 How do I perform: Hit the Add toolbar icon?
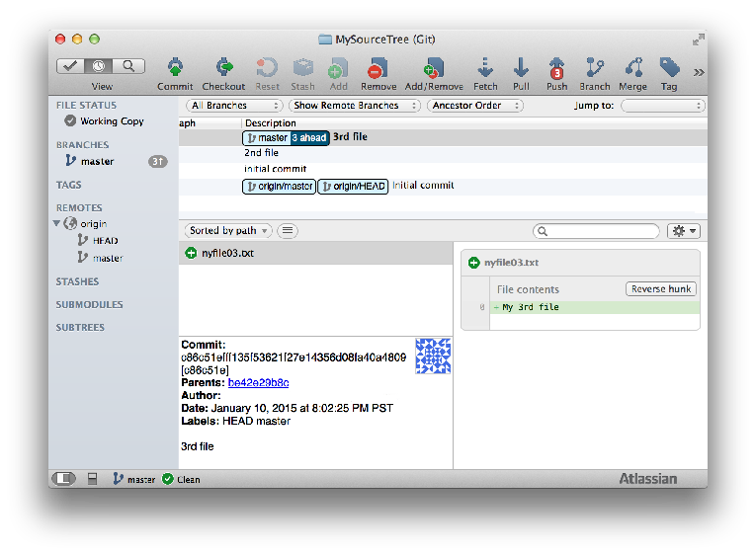338,74
